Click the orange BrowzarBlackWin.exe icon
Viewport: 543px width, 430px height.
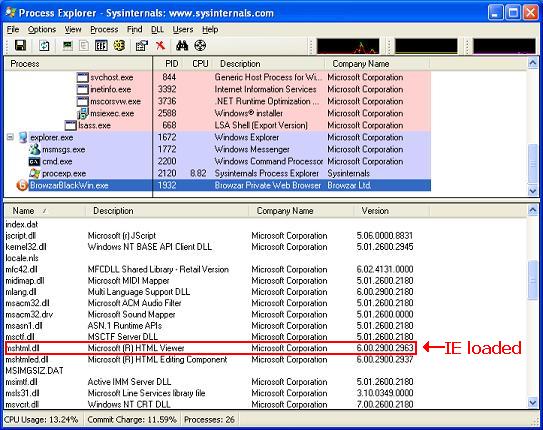22,185
